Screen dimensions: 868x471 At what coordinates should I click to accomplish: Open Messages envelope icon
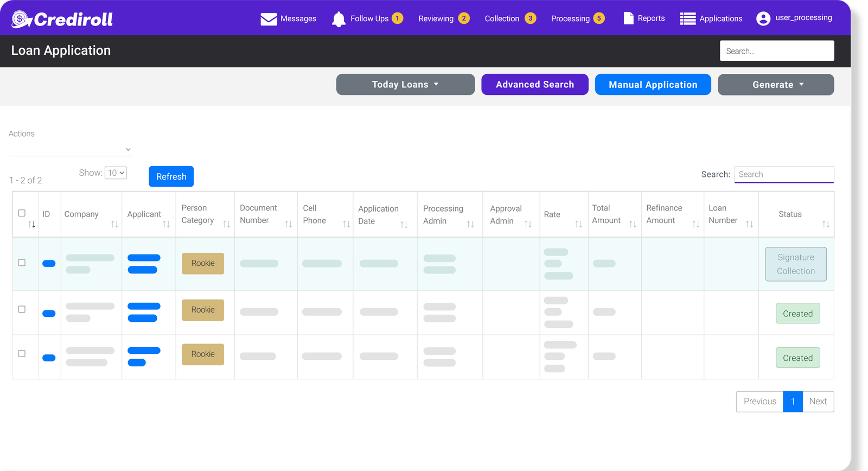tap(269, 19)
